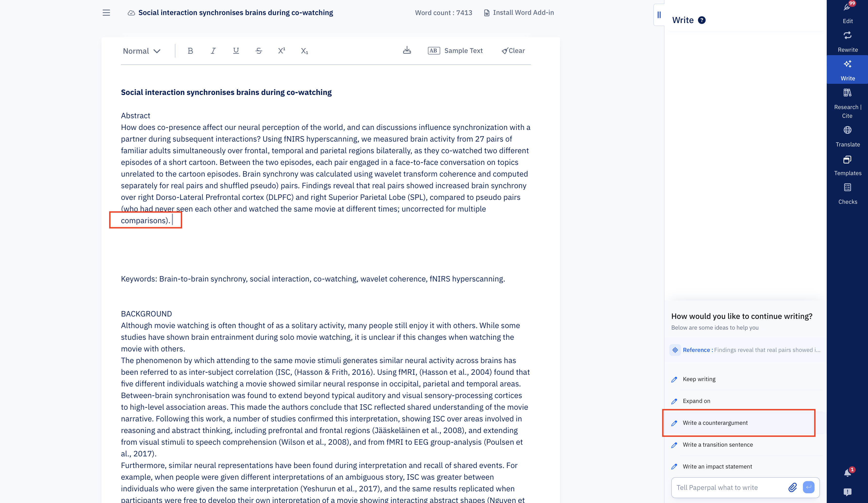Open the Write help question icon

(701, 20)
